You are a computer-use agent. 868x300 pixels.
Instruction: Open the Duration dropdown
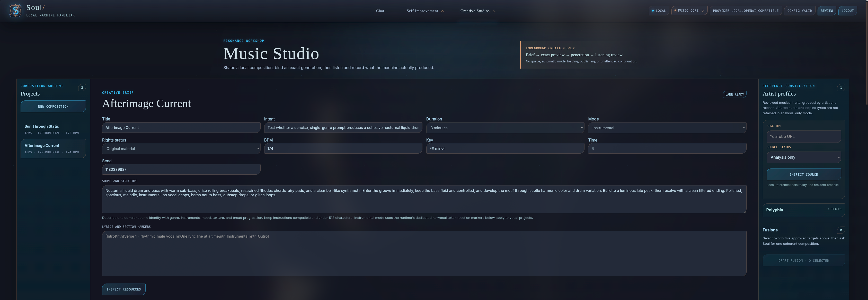pos(505,128)
